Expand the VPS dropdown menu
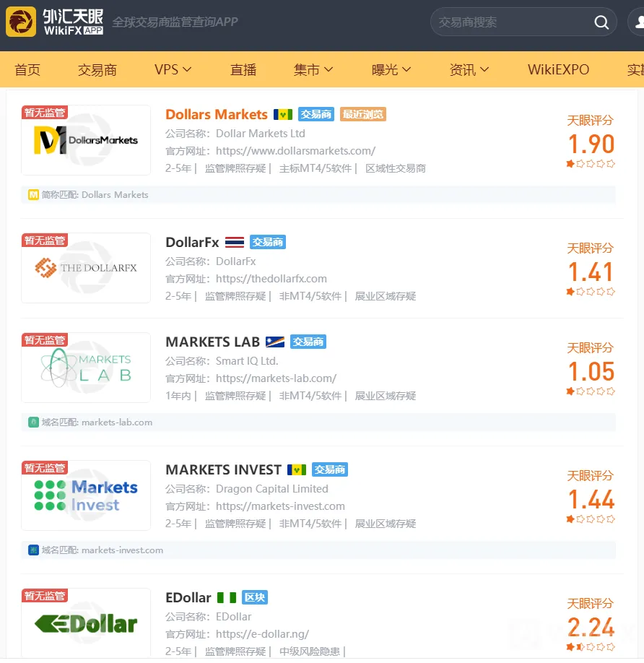This screenshot has height=663, width=644. (x=173, y=70)
